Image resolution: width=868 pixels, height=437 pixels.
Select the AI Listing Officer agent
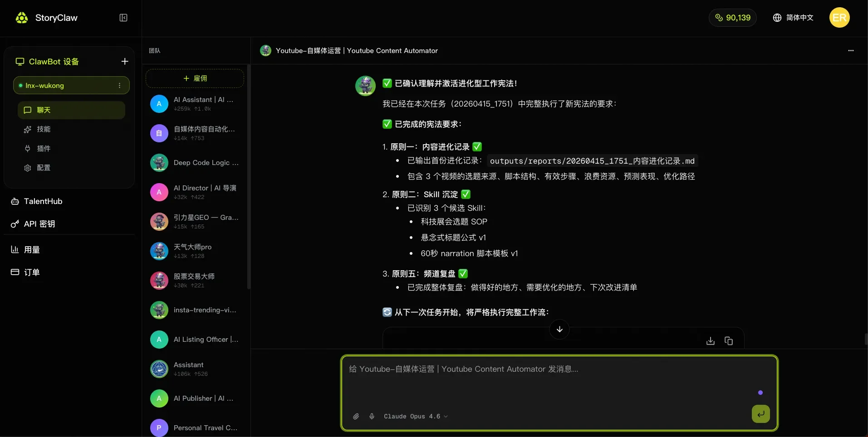coord(195,340)
